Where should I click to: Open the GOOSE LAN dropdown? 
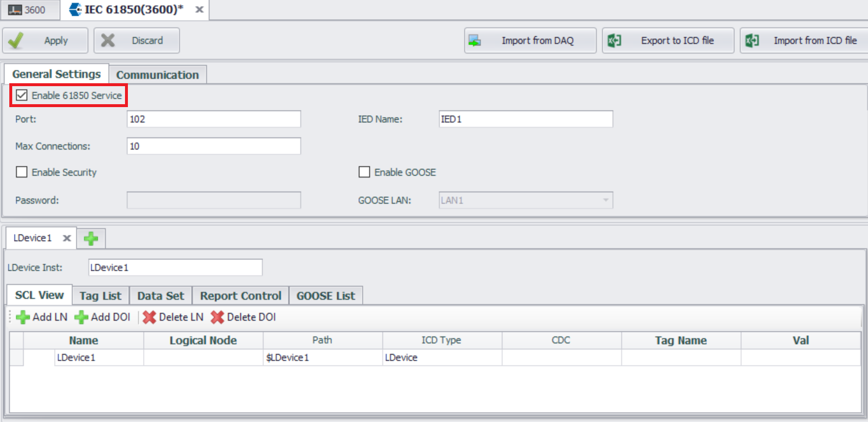coord(605,200)
